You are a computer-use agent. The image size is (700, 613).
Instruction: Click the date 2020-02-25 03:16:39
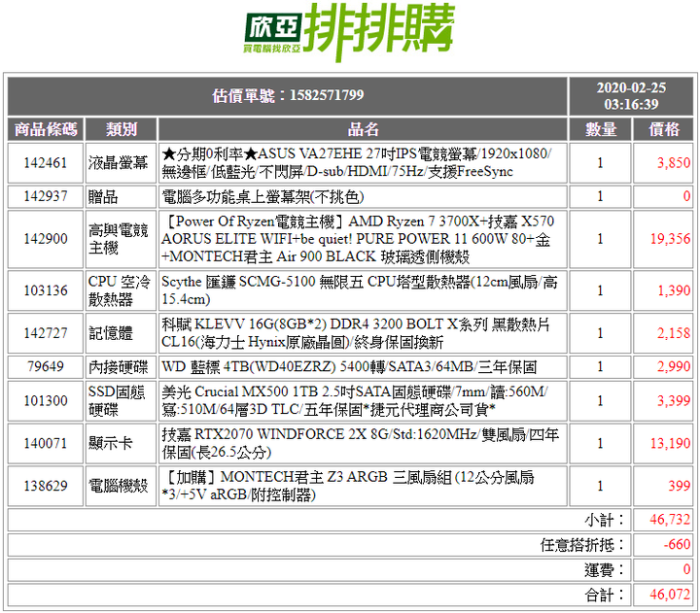coord(631,95)
